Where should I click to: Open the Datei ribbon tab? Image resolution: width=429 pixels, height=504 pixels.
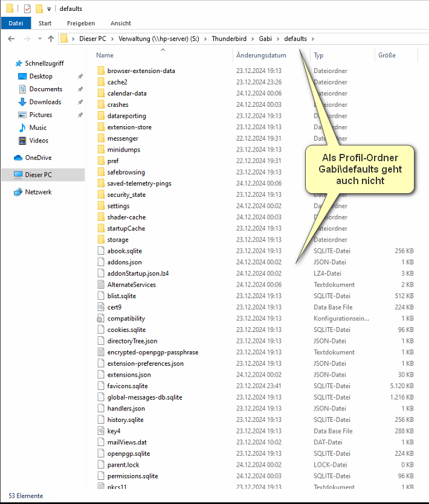coord(16,24)
